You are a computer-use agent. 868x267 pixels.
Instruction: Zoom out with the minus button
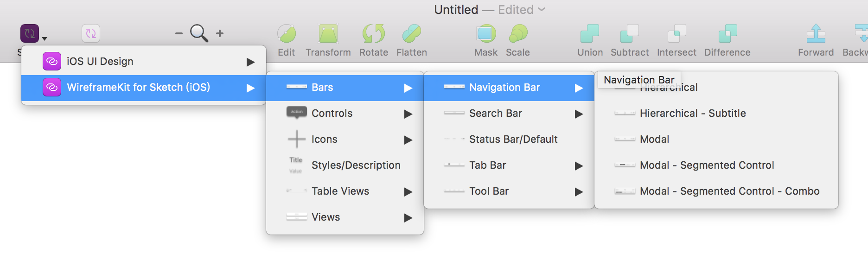(x=179, y=33)
